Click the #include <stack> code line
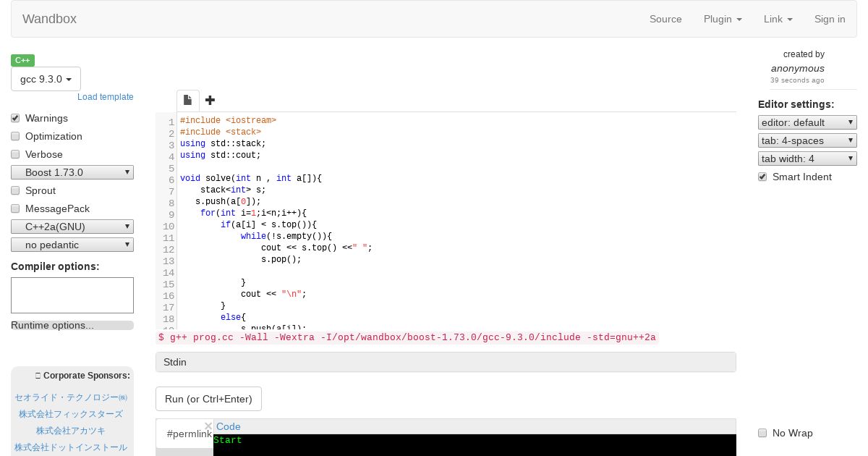The image size is (868, 456). (221, 132)
